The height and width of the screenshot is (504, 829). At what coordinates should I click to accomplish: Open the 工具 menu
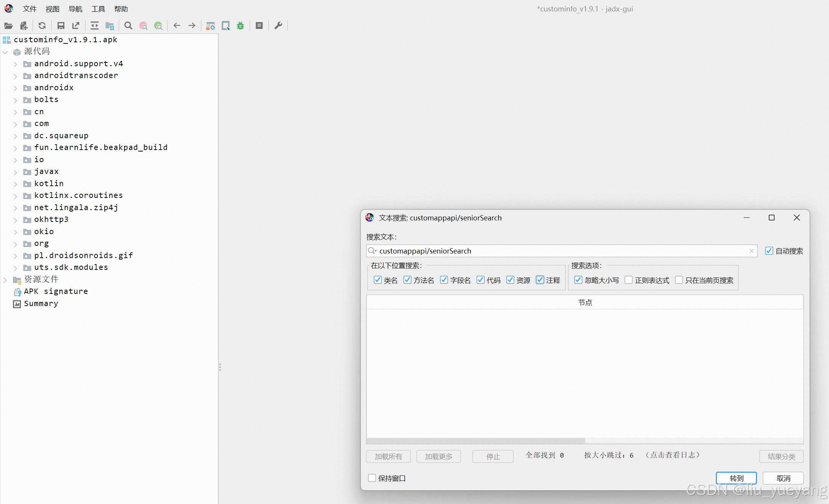click(x=98, y=9)
